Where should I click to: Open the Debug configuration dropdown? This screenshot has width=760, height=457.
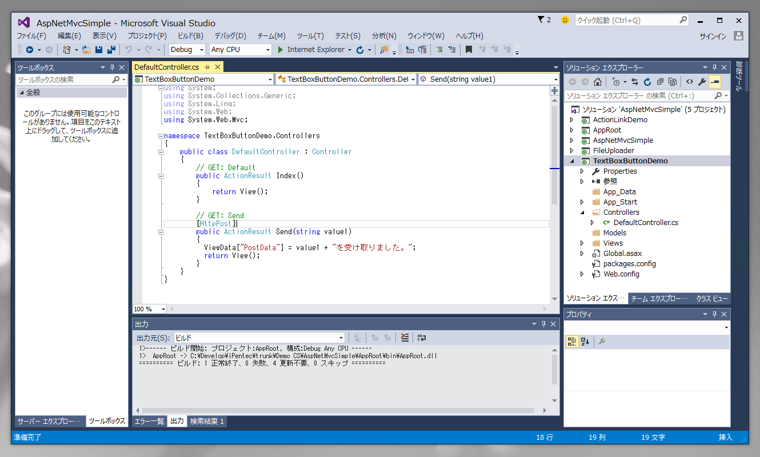(187, 49)
